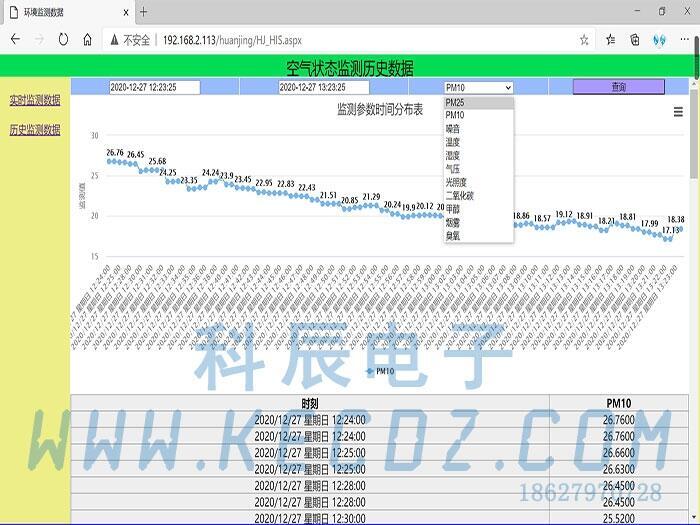Image resolution: width=700 pixels, height=525 pixels.
Task: Add page to favorites with star icon
Action: [584, 40]
